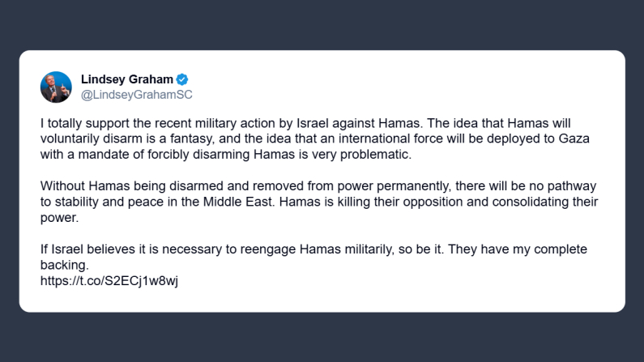This screenshot has height=362, width=644.
Task: Click Lindsey Graham's profile avatar
Action: point(56,87)
